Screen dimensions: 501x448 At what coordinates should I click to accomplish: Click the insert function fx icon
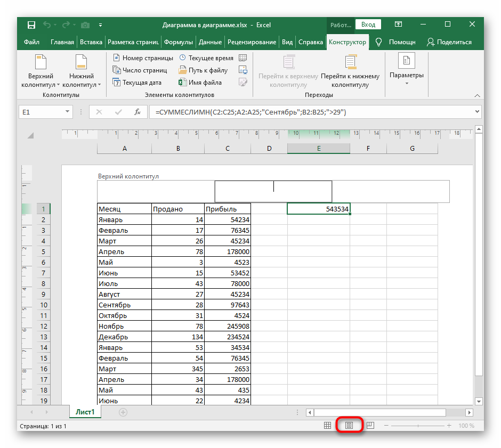click(137, 112)
